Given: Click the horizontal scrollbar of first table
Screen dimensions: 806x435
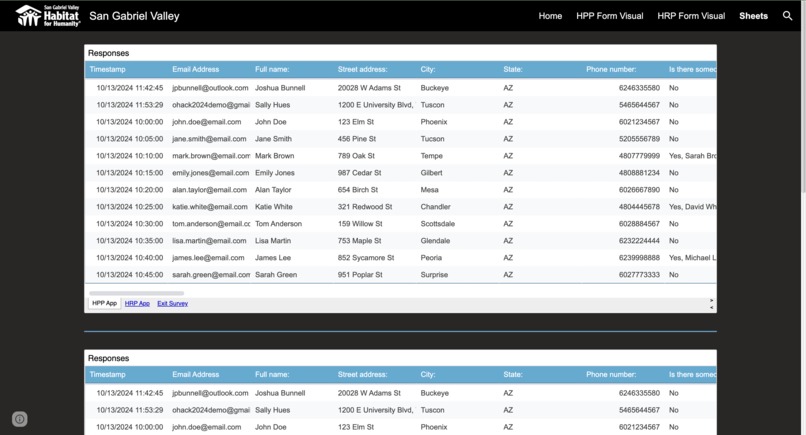Looking at the screenshot, I should point(136,293).
